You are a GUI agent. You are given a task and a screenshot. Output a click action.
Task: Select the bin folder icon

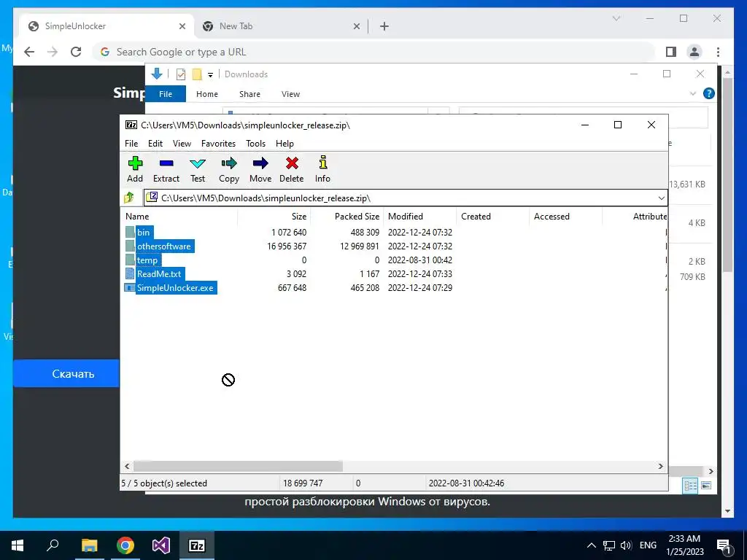[130, 232]
